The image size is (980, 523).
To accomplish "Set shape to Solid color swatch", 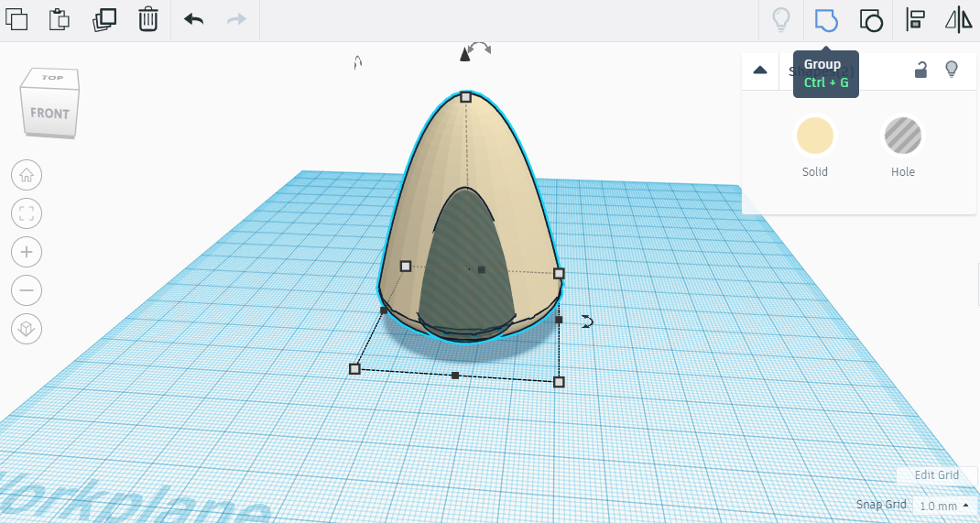I will tap(815, 136).
